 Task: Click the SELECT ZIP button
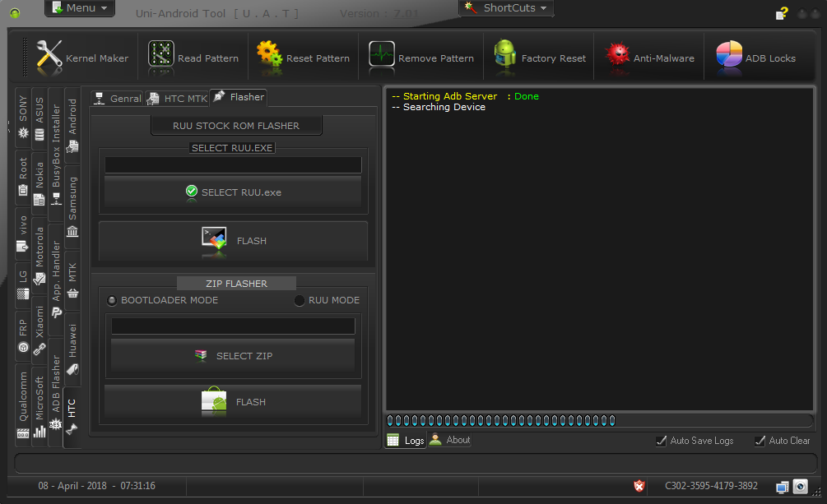[233, 356]
